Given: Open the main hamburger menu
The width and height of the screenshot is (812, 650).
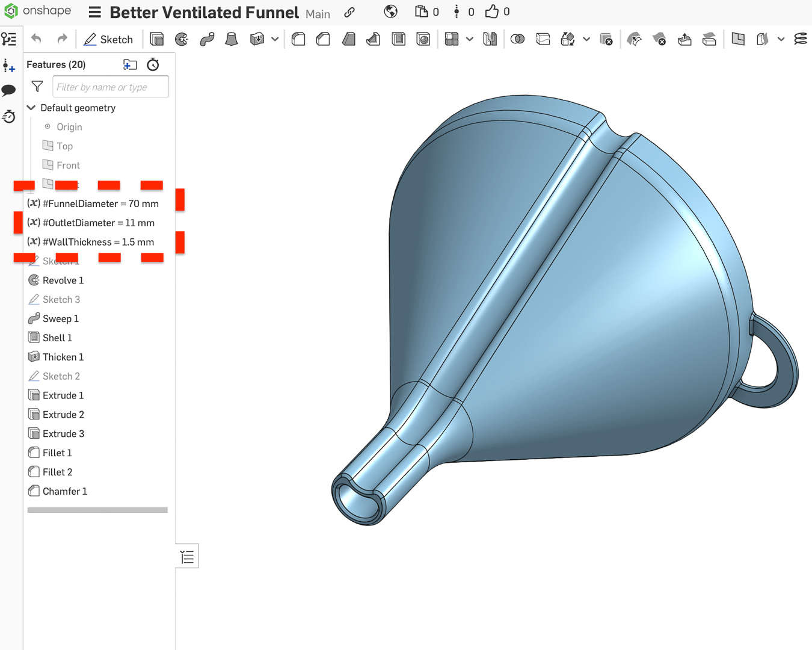Looking at the screenshot, I should (x=94, y=12).
